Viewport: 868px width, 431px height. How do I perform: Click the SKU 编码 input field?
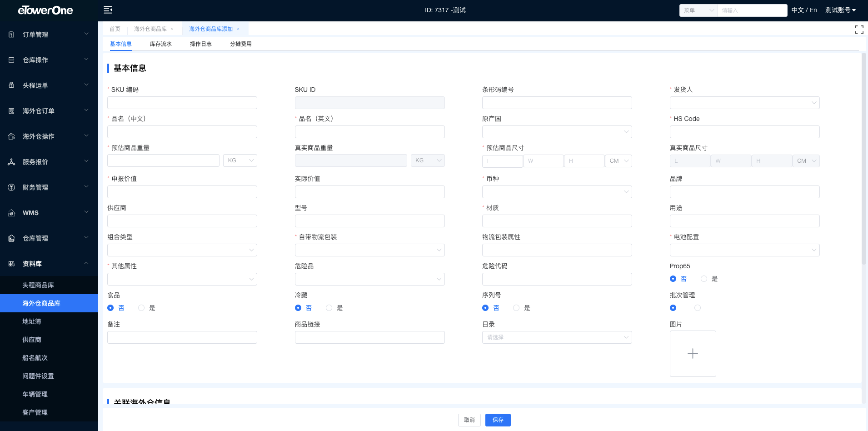[182, 103]
